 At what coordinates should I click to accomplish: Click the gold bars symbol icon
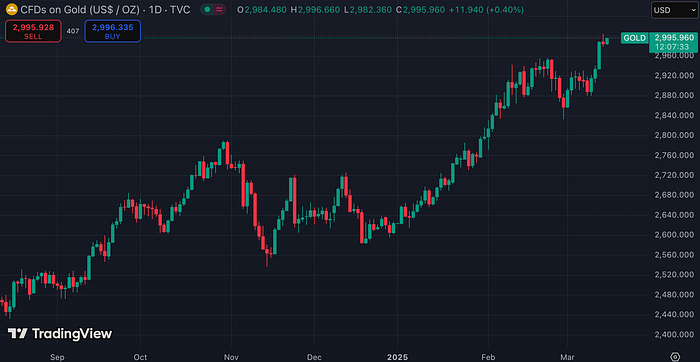[12, 9]
